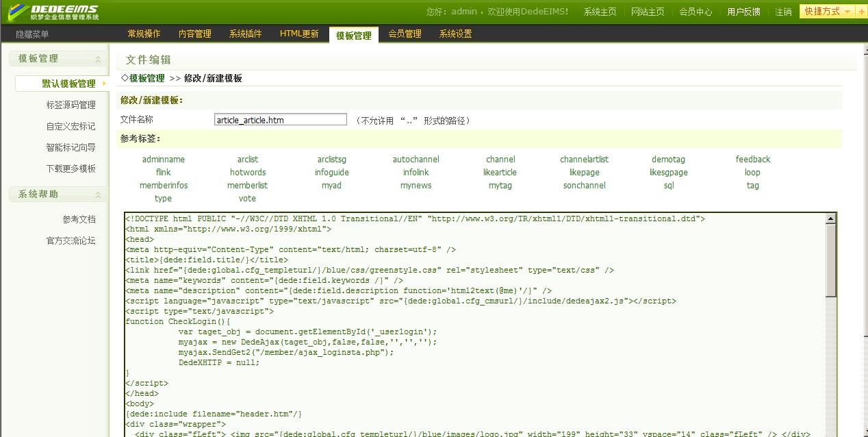Screen dimensions: 868x437
Task: Click the 文件编辑 page heading
Action: click(x=149, y=60)
